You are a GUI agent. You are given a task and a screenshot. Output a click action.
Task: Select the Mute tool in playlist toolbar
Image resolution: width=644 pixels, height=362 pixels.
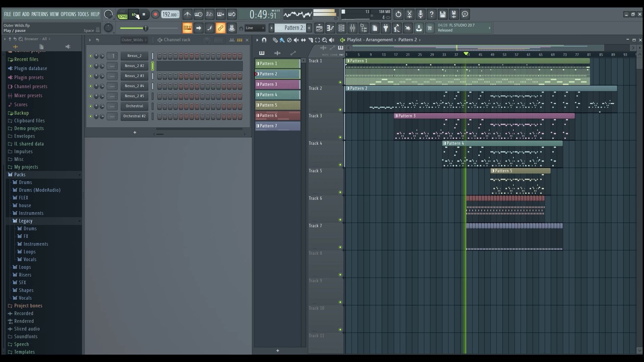pyautogui.click(x=296, y=40)
